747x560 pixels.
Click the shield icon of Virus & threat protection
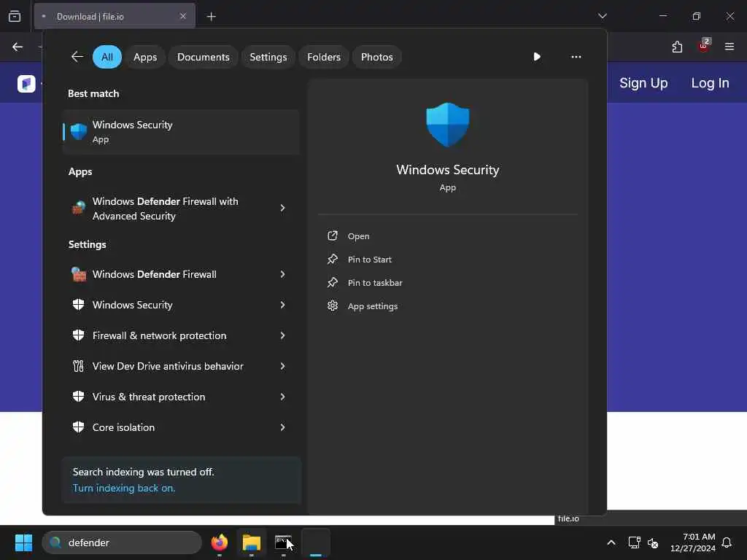click(79, 397)
